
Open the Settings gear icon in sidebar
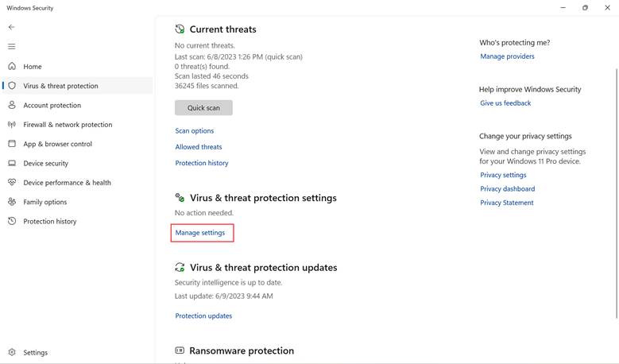12,352
